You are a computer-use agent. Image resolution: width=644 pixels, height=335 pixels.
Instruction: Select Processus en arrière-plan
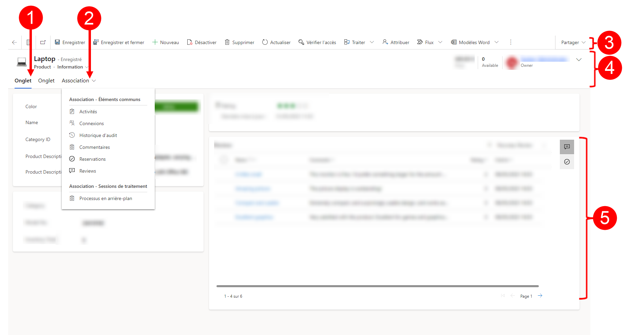106,198
